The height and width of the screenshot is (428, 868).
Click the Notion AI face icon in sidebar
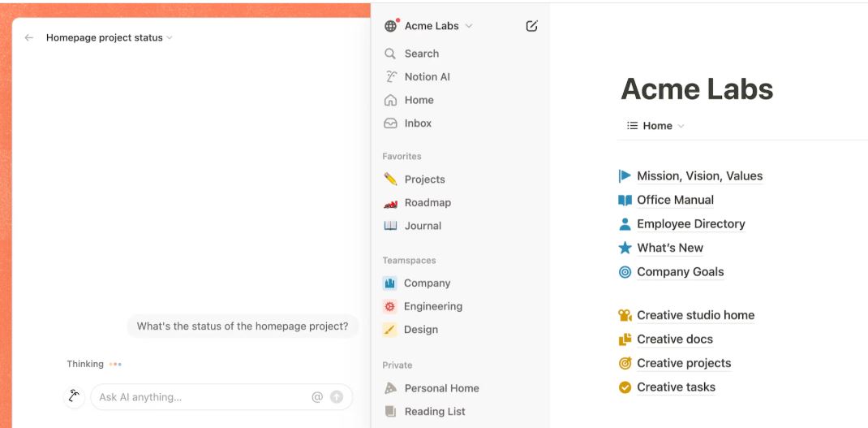pos(391,77)
